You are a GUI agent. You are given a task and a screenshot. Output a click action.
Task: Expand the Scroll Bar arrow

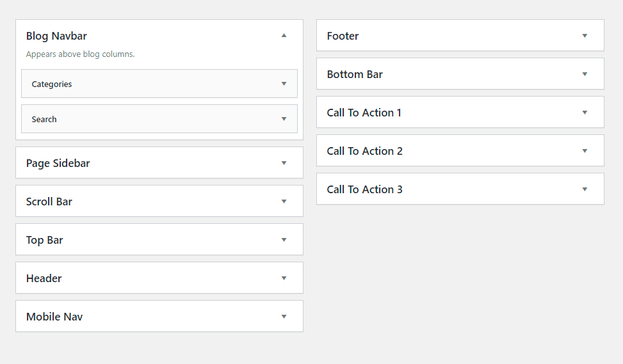(284, 202)
